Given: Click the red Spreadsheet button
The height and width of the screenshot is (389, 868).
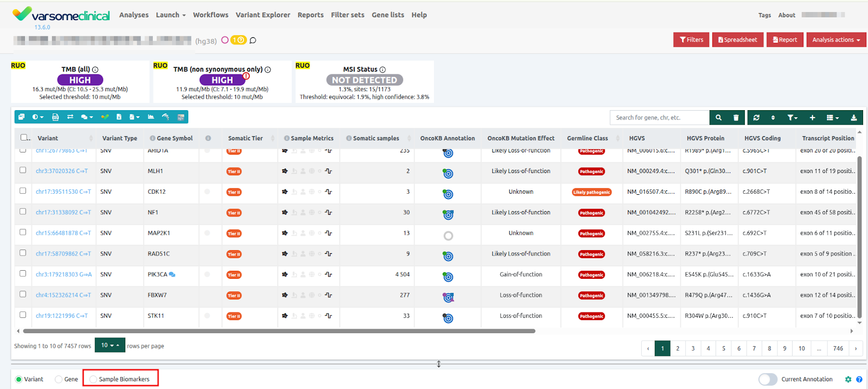Looking at the screenshot, I should [737, 40].
